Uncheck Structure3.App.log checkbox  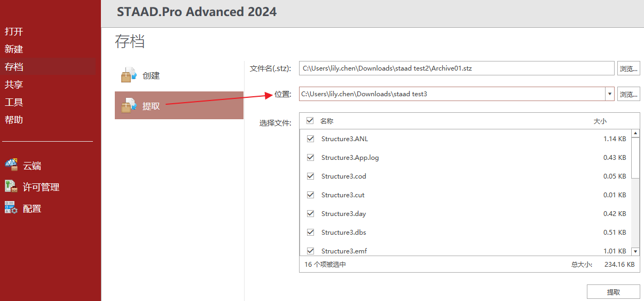[x=311, y=157]
